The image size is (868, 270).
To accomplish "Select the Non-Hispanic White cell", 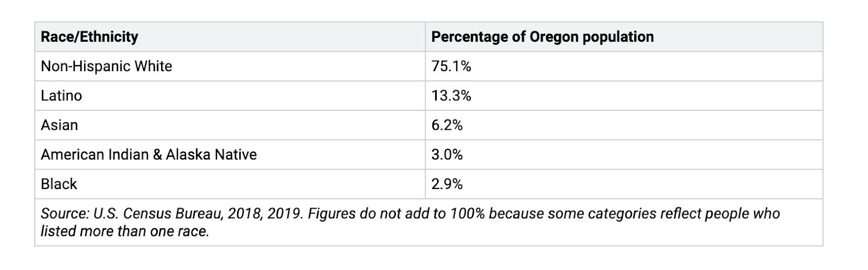I will [106, 66].
